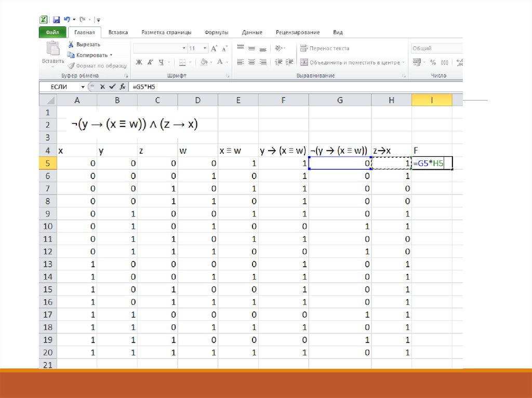Expand the ЕСЛИ name box dropdown

click(x=83, y=87)
